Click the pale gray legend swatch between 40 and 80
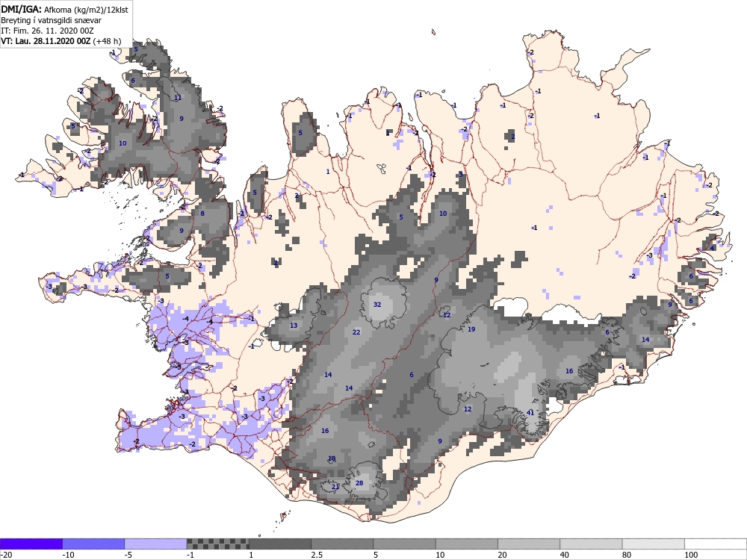The height and width of the screenshot is (560, 747). pos(591,544)
